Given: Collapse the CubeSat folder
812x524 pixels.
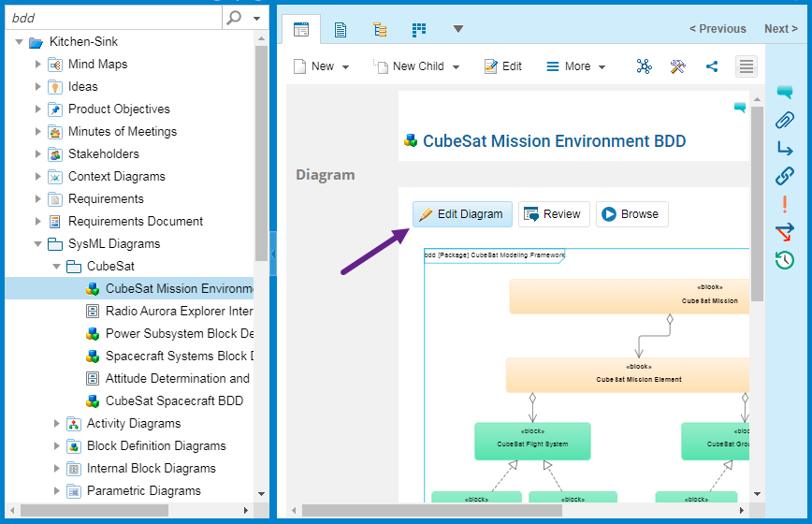Looking at the screenshot, I should [56, 266].
